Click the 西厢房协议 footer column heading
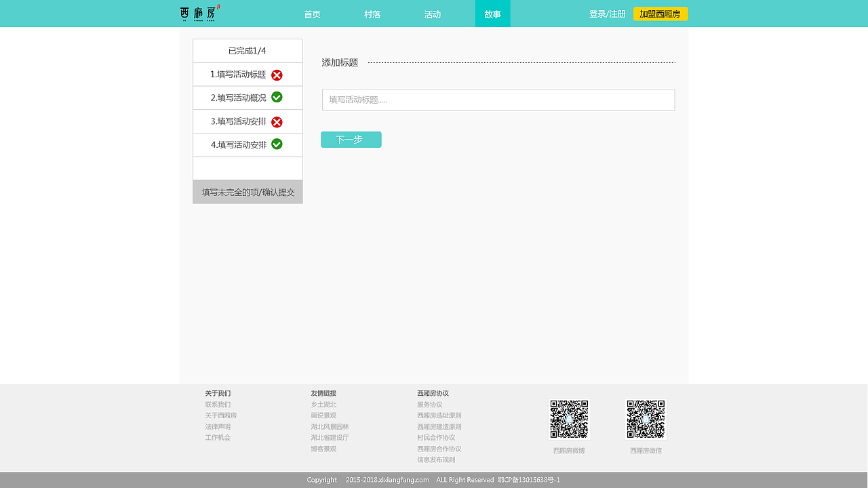Screen dimensions: 868x488 coord(433,393)
